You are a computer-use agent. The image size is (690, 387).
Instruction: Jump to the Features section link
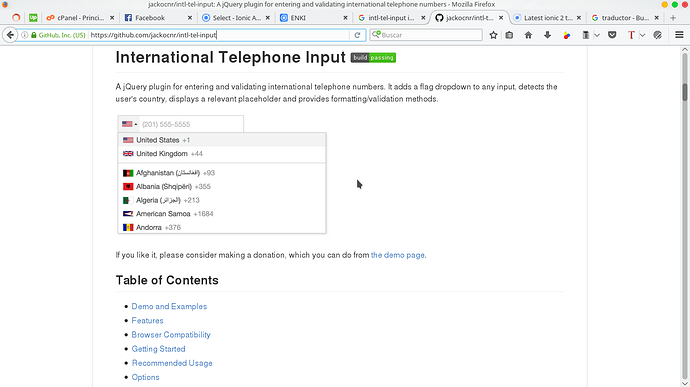(x=147, y=321)
